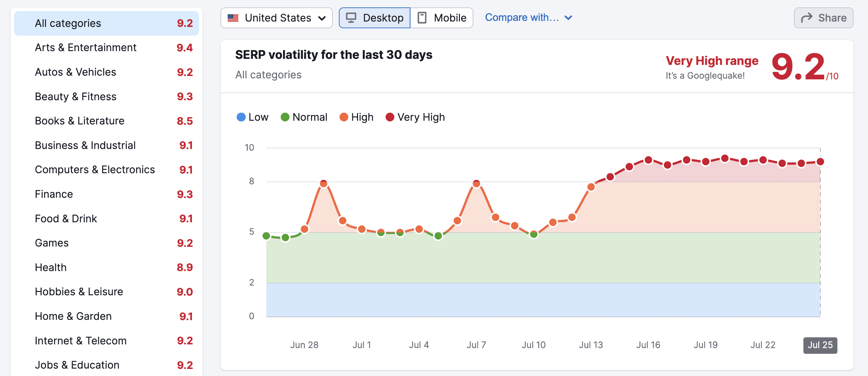Viewport: 868px width, 376px height.
Task: Choose the Health category
Action: [50, 267]
